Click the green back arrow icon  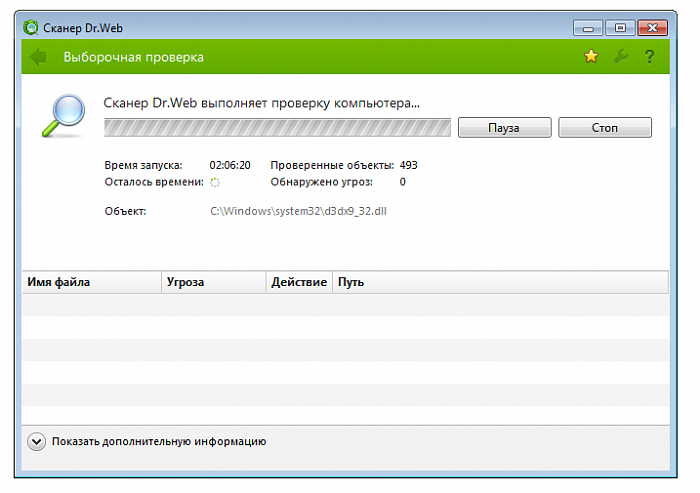(x=38, y=57)
